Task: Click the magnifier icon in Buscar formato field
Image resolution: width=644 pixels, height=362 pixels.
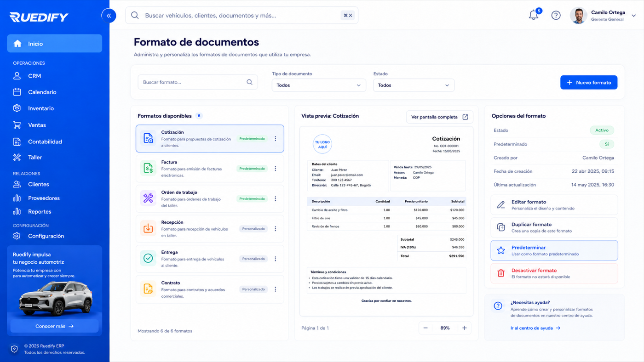Action: (x=249, y=82)
